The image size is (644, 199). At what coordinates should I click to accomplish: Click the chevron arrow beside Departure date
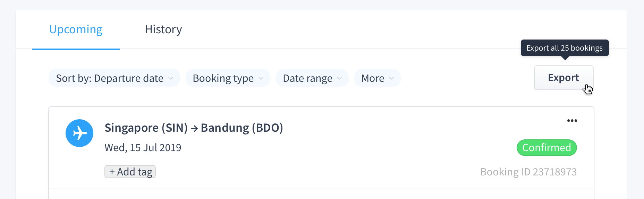171,78
